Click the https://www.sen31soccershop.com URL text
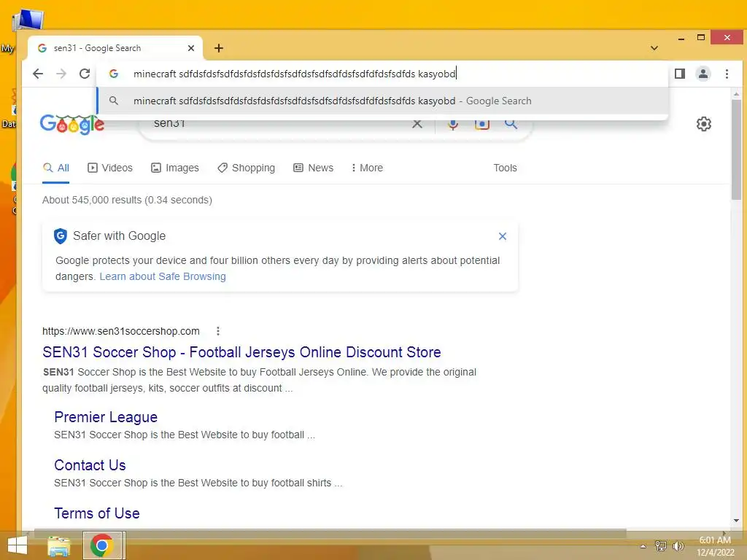The image size is (747, 560). pos(121,331)
